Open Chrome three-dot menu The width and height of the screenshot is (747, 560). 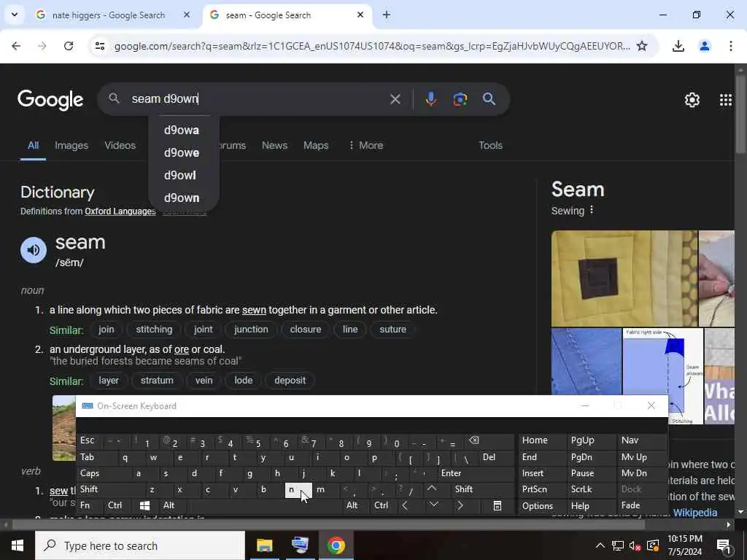click(x=730, y=46)
